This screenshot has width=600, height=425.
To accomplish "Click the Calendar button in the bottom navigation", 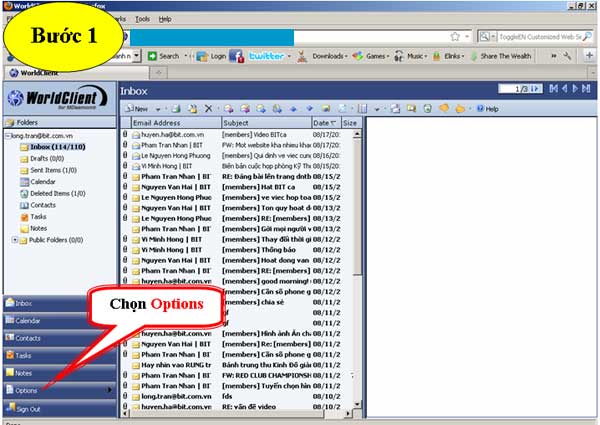I will point(46,321).
